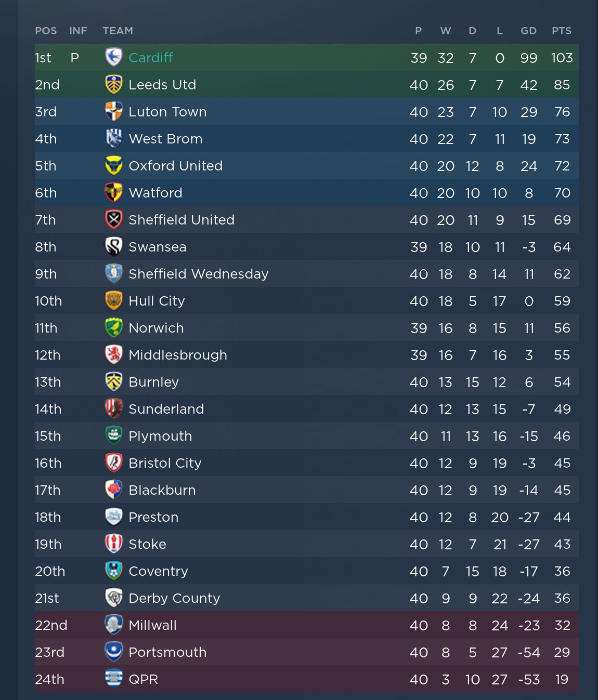Open the Sheffield Wednesday team link
This screenshot has height=700, width=598.
[199, 274]
